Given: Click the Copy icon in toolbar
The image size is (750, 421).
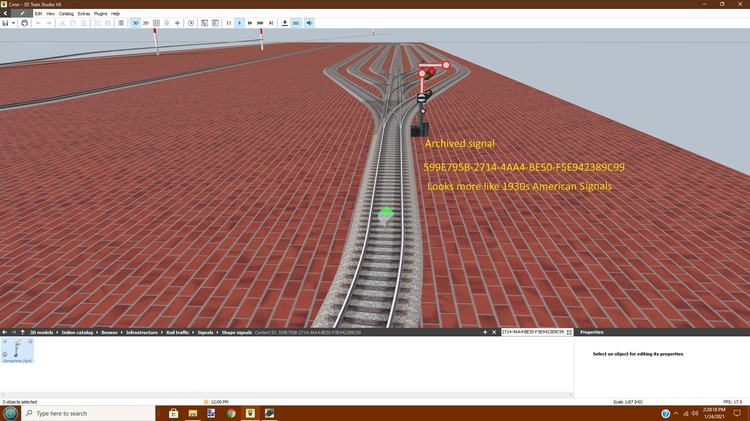Looking at the screenshot, I should click(x=73, y=23).
